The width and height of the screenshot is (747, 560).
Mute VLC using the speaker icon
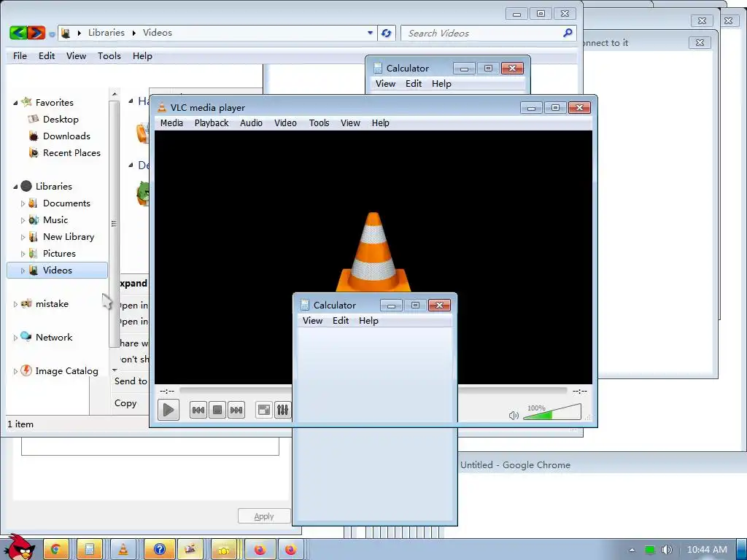[514, 415]
